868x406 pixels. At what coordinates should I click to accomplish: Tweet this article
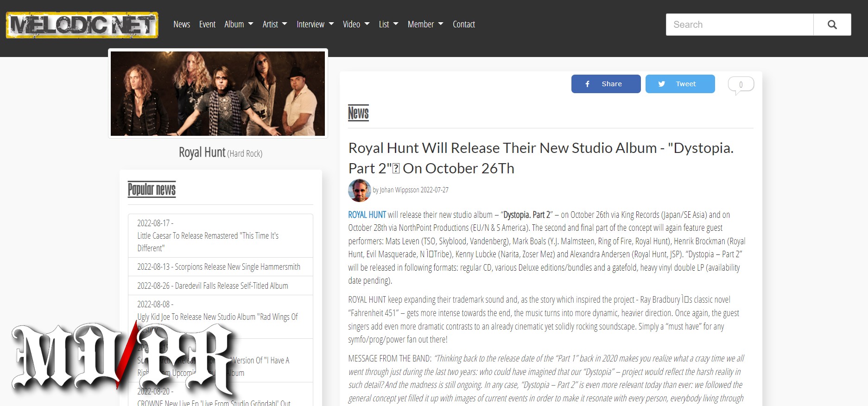point(680,84)
